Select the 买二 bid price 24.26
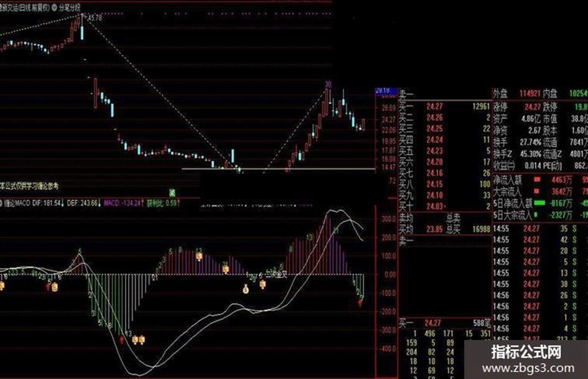 (434, 118)
